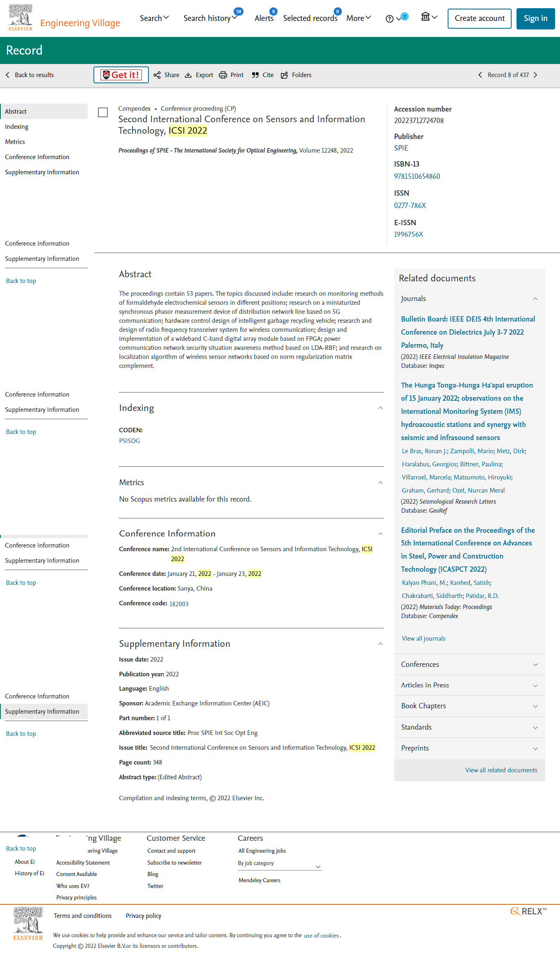This screenshot has height=954, width=560.
Task: Click the Cite quotation icon
Action: coord(255,75)
